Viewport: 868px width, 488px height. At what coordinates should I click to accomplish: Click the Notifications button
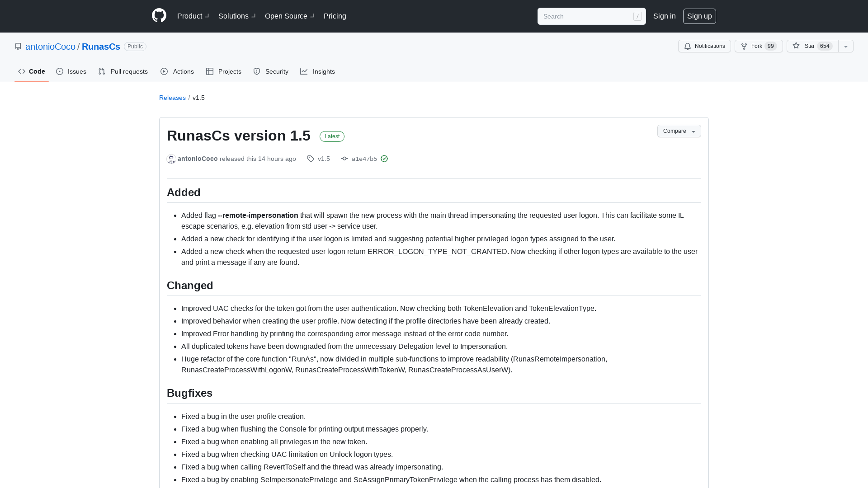tap(704, 46)
